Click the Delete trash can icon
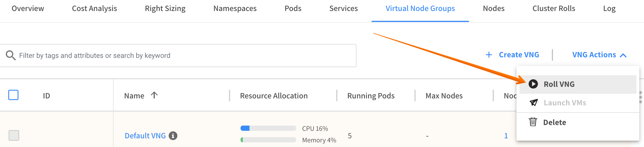The width and height of the screenshot is (644, 147). [x=533, y=122]
